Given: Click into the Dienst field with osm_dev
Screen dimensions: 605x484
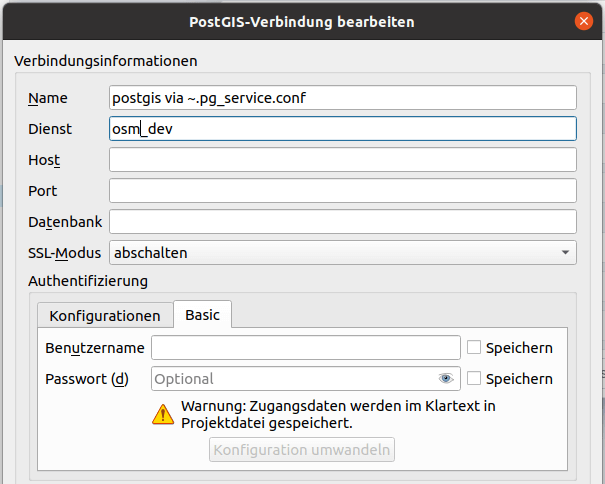Looking at the screenshot, I should 342,129.
